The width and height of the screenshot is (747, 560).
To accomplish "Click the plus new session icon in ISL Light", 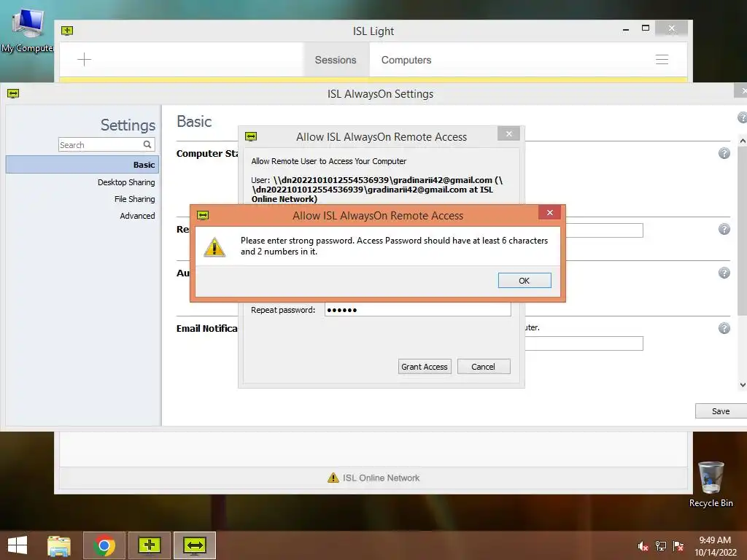I will pyautogui.click(x=85, y=60).
